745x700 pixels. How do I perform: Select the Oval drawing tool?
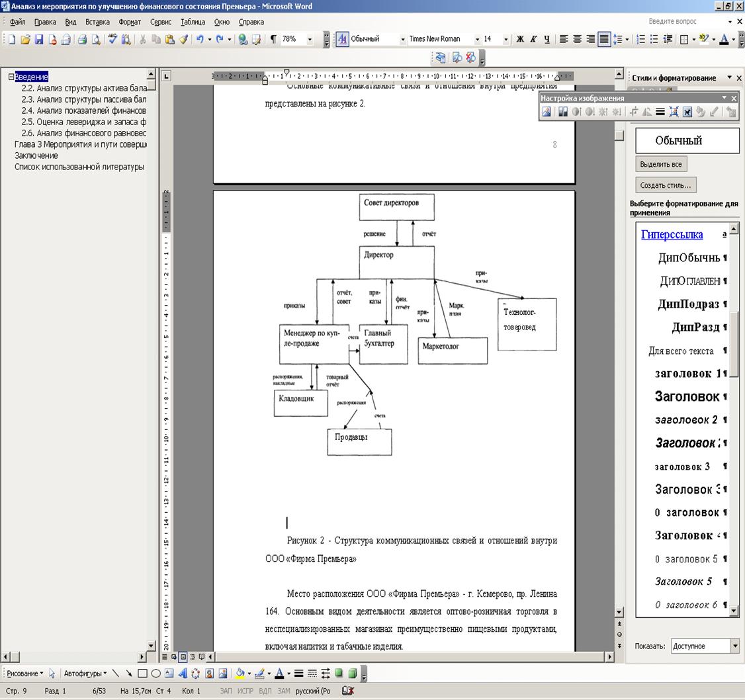[155, 674]
